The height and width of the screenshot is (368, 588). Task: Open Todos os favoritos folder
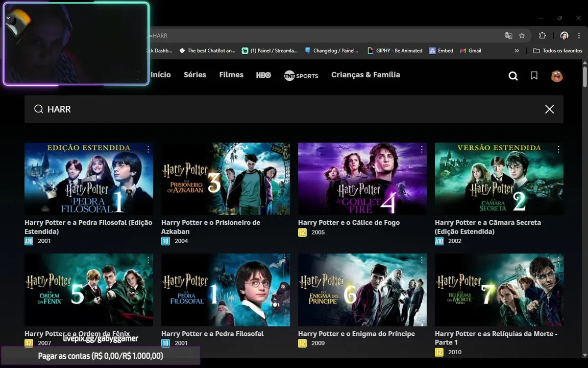(557, 51)
